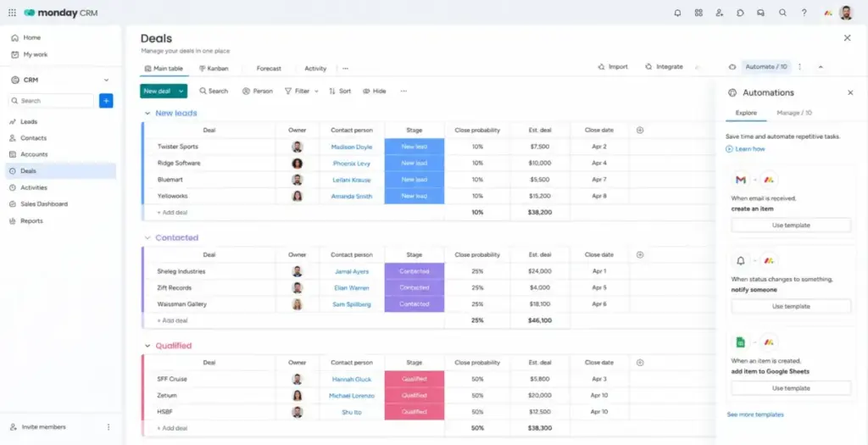Open Automate / 10 button
868x445 pixels.
[x=766, y=66]
